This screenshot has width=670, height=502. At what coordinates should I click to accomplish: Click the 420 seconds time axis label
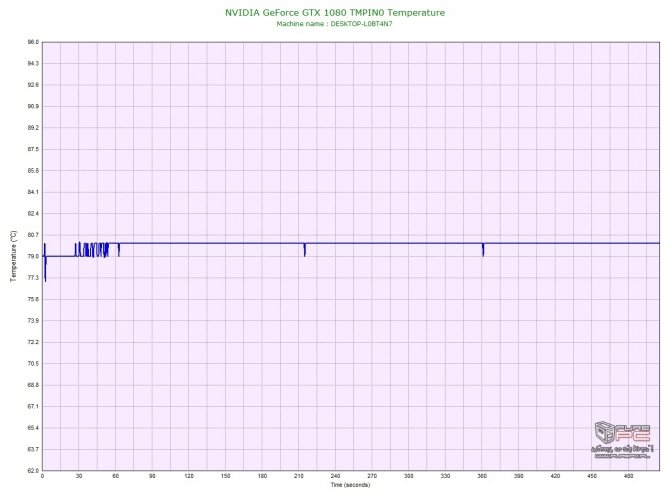point(555,476)
